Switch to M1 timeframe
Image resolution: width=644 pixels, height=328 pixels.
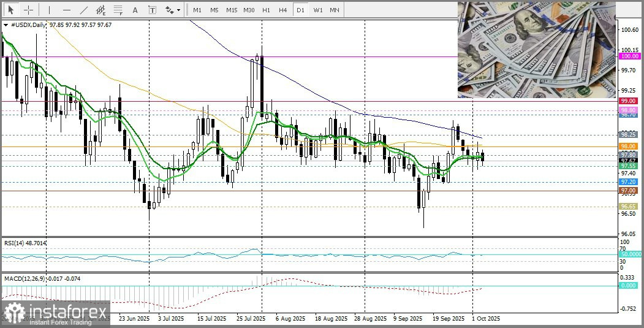pyautogui.click(x=197, y=10)
